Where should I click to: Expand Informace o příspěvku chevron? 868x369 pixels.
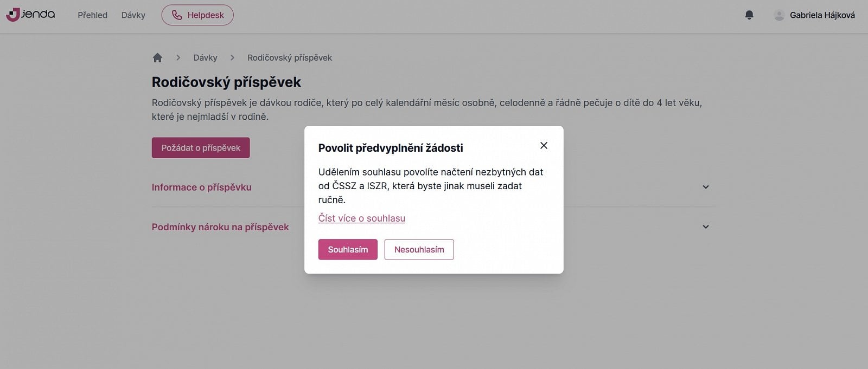tap(706, 187)
